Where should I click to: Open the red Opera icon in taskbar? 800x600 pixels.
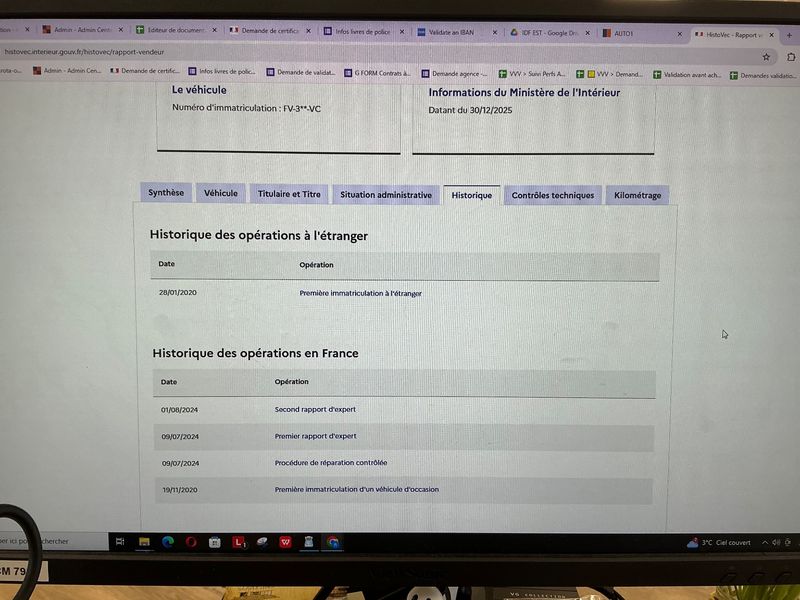[190, 541]
